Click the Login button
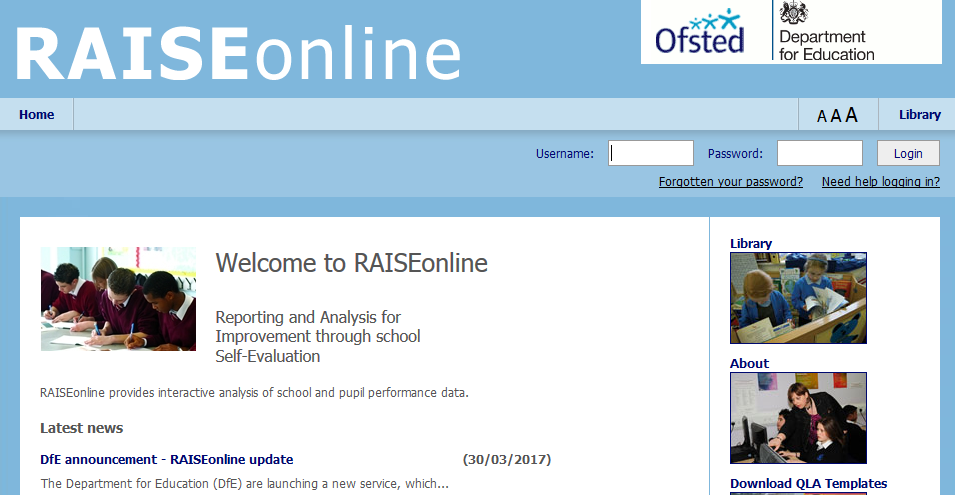 click(x=908, y=153)
